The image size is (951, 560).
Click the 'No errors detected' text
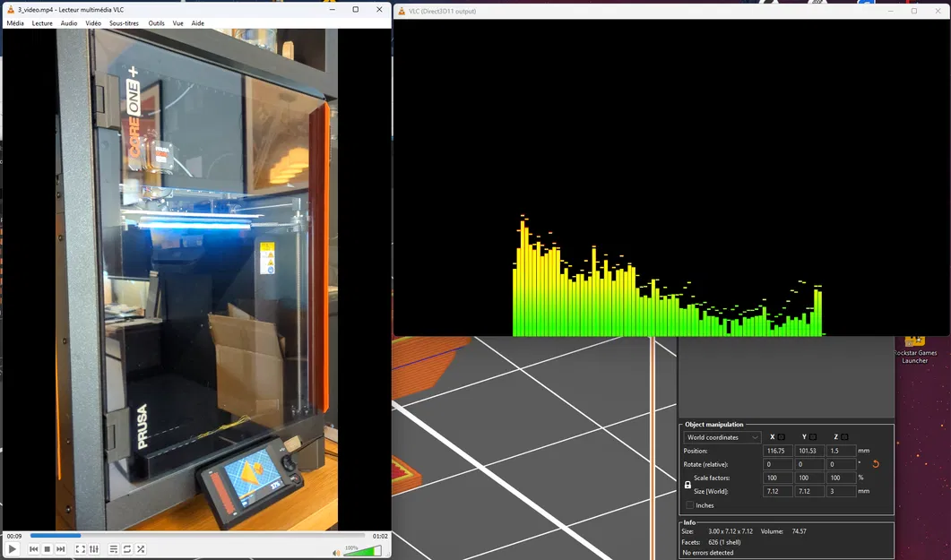[x=708, y=553]
